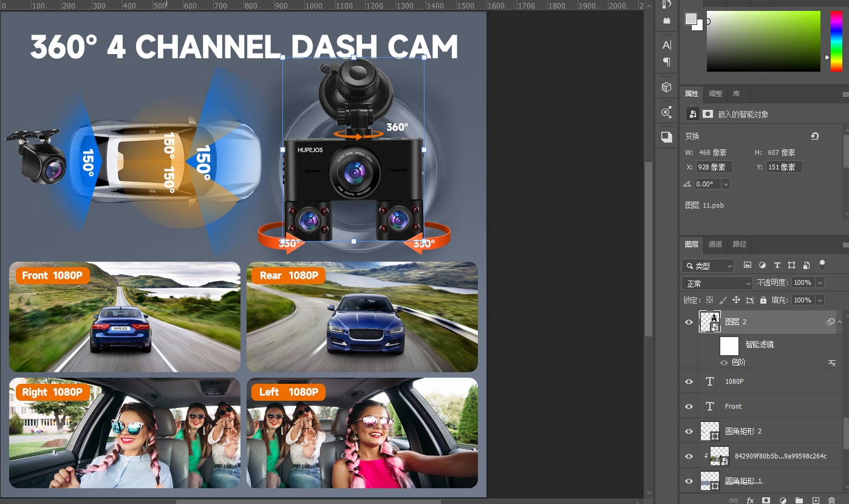
Task: Click the rainbow hue slider strip
Action: (x=836, y=41)
